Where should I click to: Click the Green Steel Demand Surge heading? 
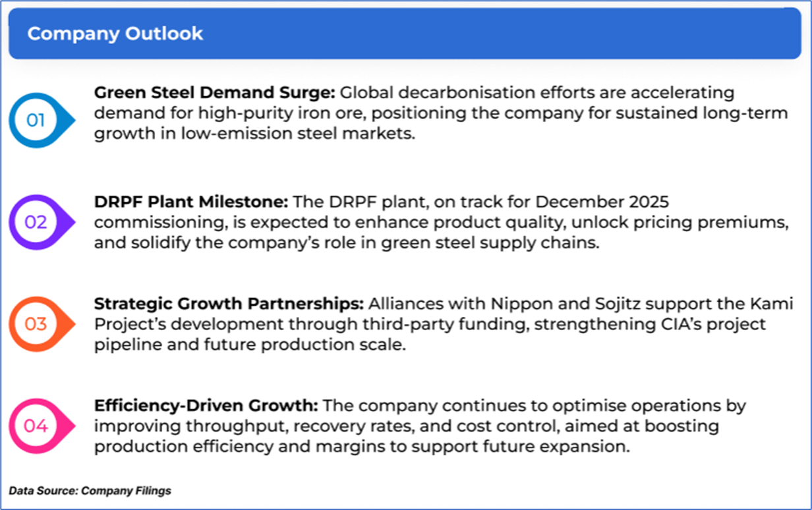click(x=215, y=92)
